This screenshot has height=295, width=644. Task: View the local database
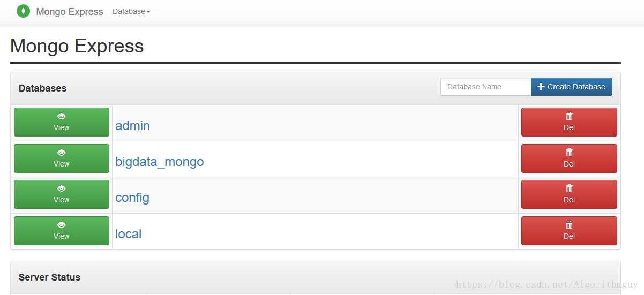pyautogui.click(x=62, y=231)
